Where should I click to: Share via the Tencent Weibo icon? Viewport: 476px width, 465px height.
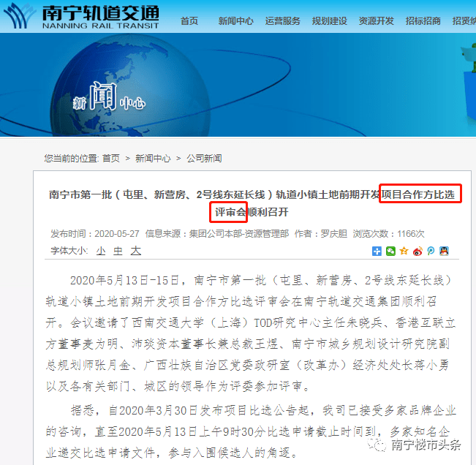pyautogui.click(x=431, y=252)
